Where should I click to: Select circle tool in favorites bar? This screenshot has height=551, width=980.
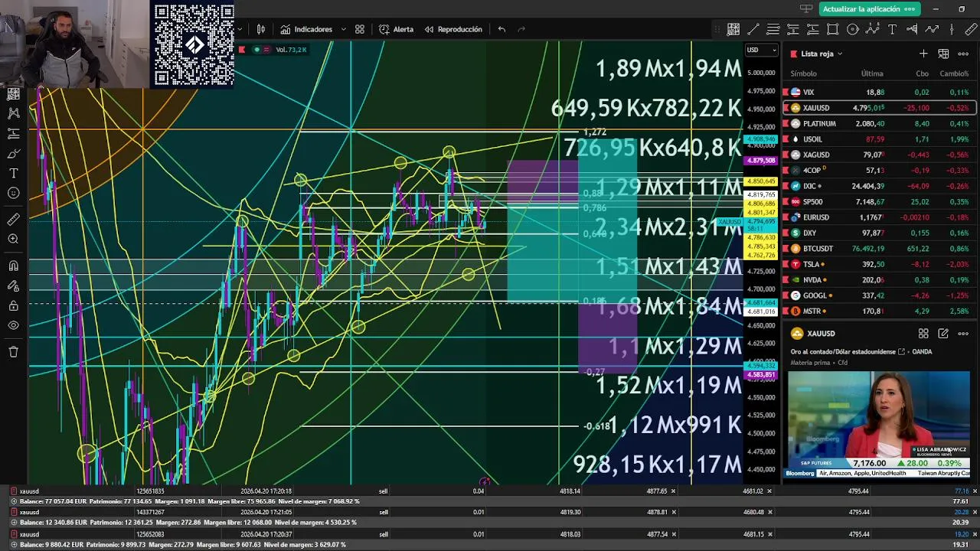pyautogui.click(x=853, y=29)
